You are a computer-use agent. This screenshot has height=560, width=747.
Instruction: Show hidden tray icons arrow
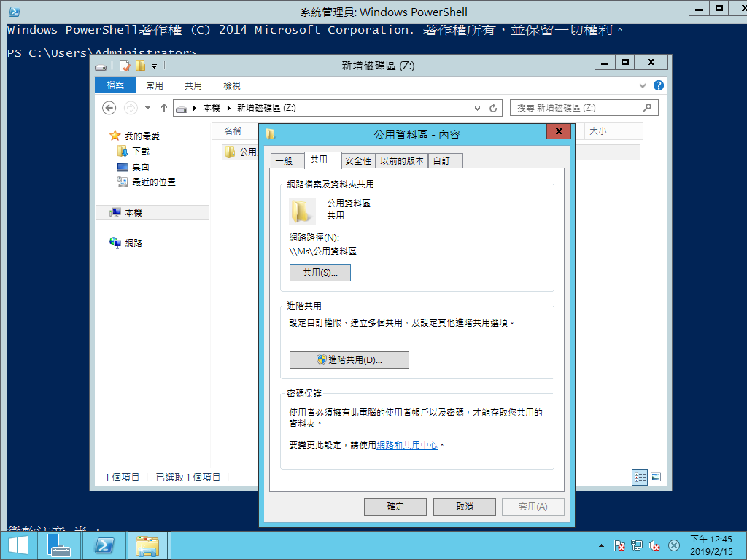pyautogui.click(x=601, y=545)
